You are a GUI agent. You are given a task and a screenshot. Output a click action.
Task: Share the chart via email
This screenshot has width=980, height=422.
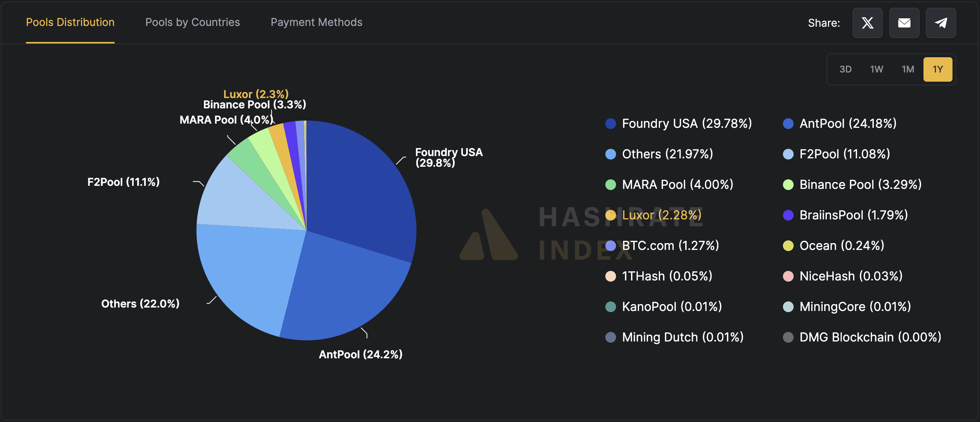pyautogui.click(x=904, y=23)
